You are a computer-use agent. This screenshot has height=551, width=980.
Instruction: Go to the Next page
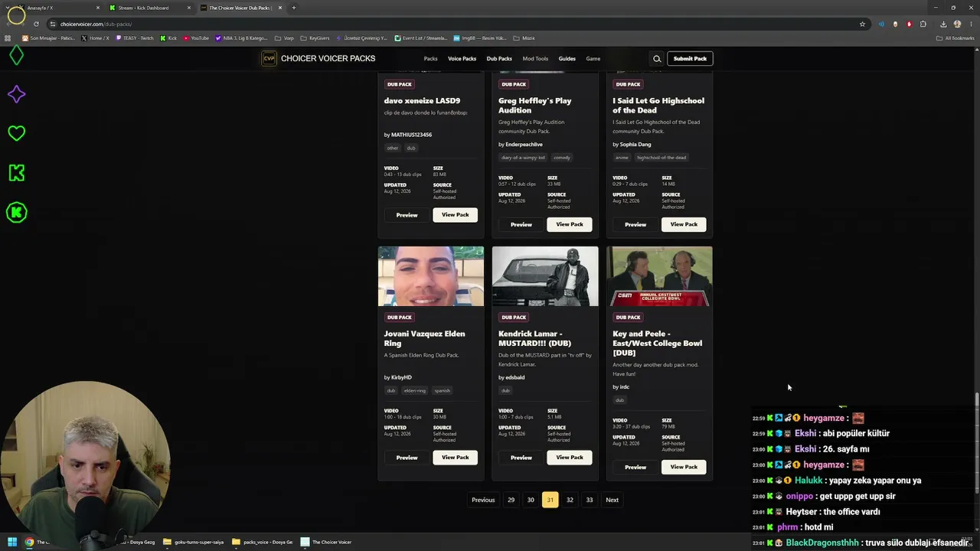click(612, 500)
